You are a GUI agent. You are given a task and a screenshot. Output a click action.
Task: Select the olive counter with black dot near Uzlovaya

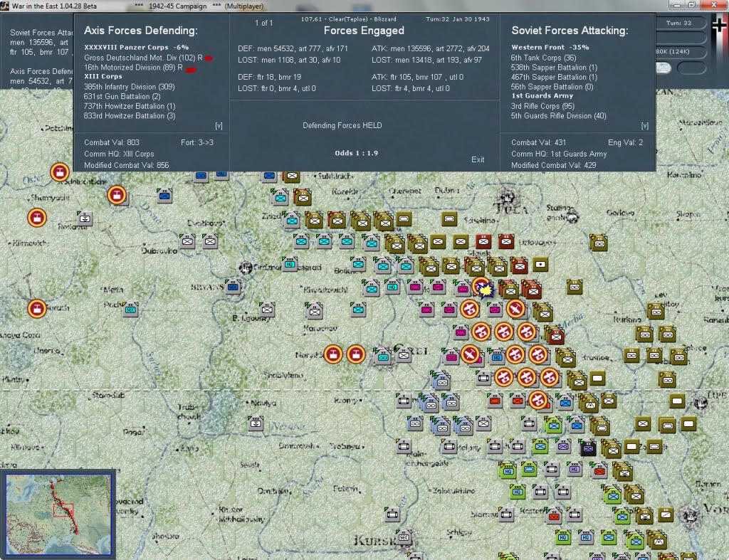click(540, 265)
